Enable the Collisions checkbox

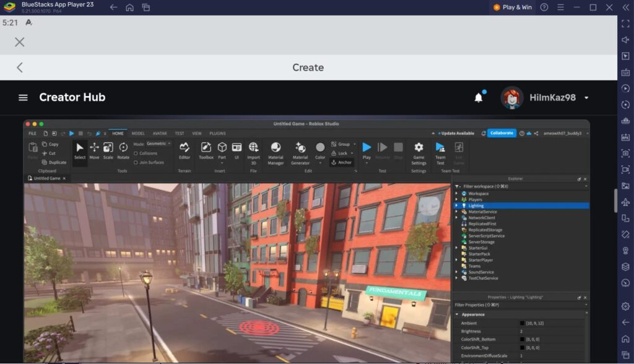(136, 154)
